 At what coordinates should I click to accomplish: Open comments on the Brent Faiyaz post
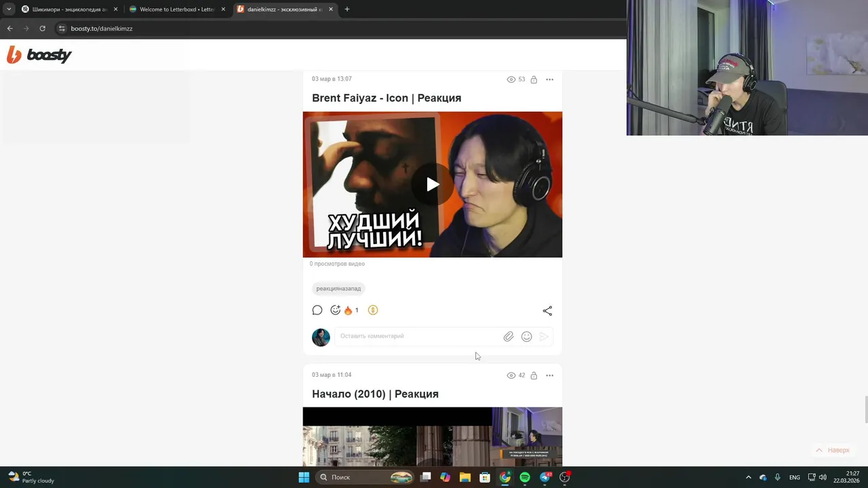coord(317,310)
